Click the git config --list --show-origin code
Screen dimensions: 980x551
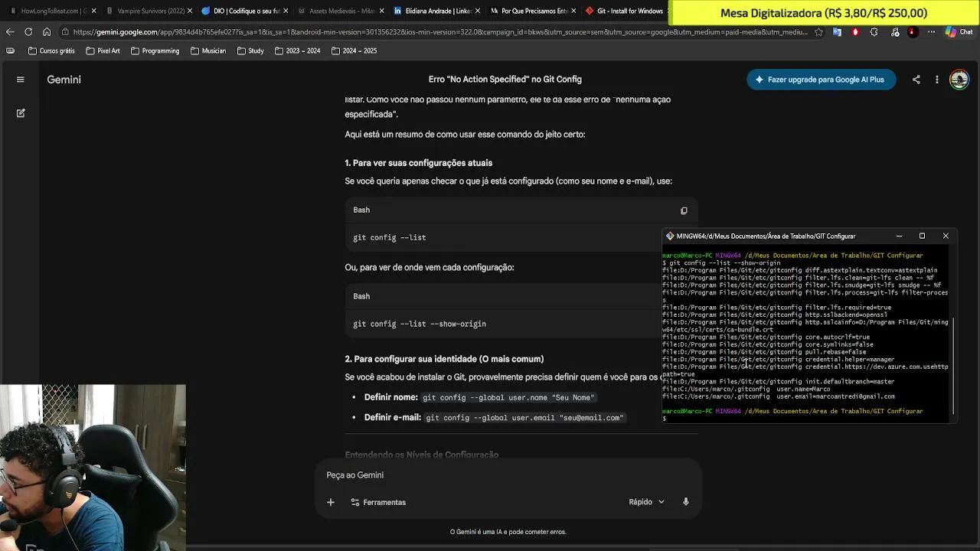[420, 324]
